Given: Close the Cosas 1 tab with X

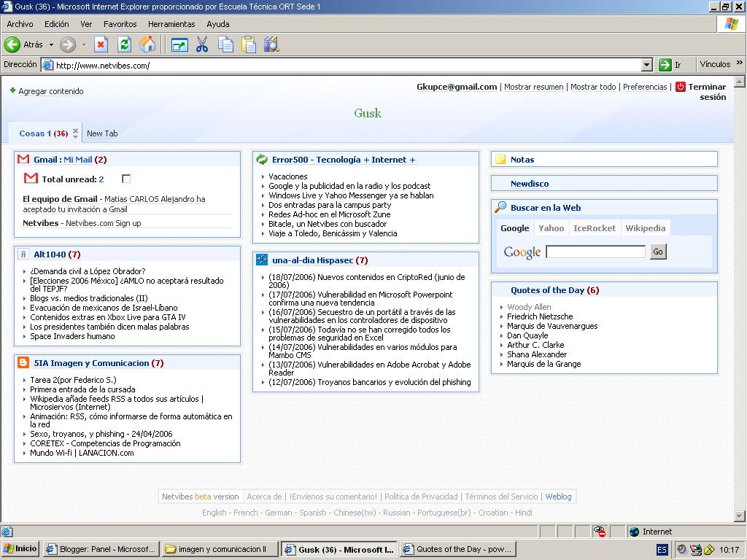Looking at the screenshot, I should point(75,131).
